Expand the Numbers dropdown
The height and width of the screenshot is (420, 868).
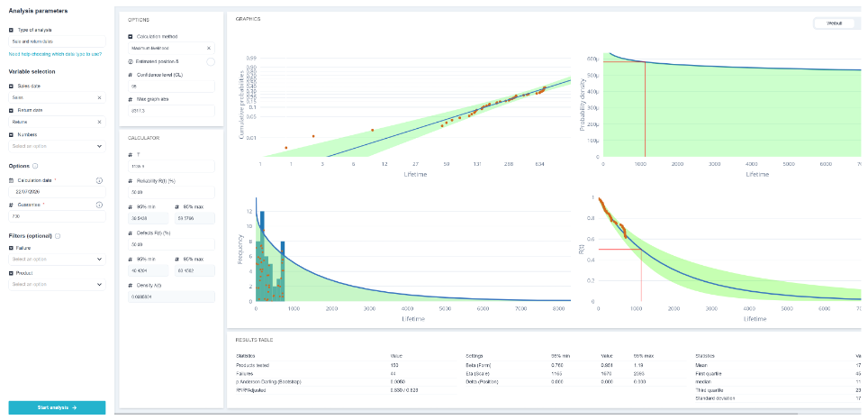click(57, 146)
